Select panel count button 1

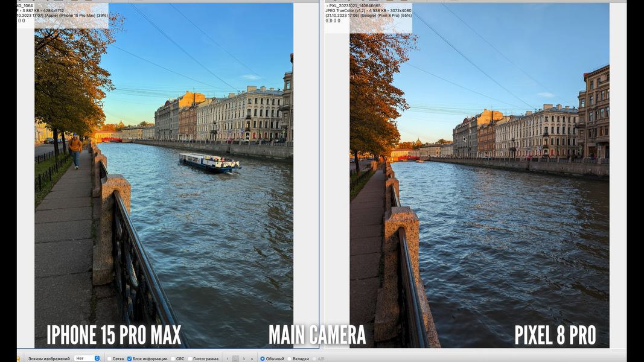pos(228,358)
